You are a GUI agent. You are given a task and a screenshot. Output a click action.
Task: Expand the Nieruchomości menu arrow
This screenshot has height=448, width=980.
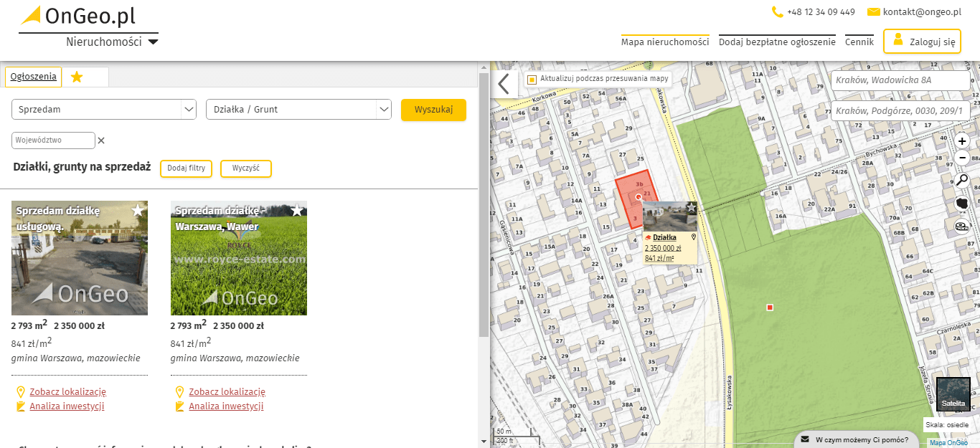[153, 42]
